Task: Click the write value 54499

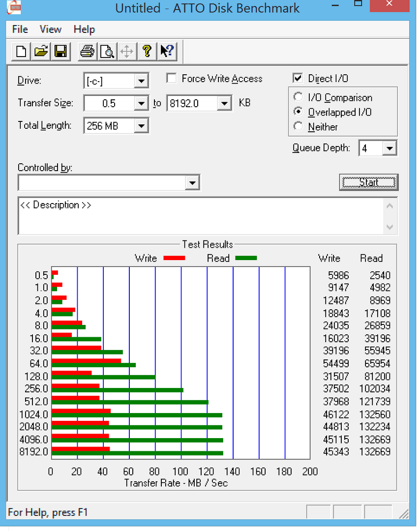Action: [336, 364]
